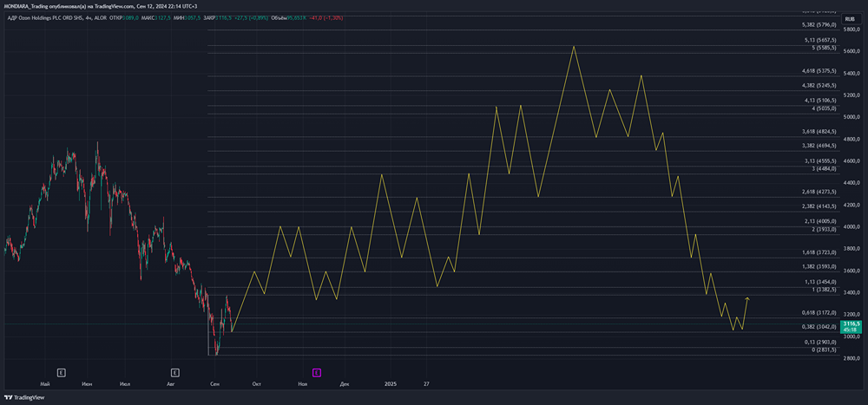This screenshot has height=405, width=868.
Task: Click the Дек month label on time axis
Action: point(345,382)
